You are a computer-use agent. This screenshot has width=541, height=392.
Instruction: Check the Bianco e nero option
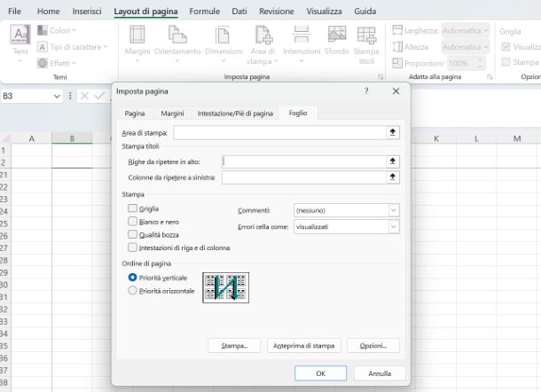pyautogui.click(x=133, y=222)
